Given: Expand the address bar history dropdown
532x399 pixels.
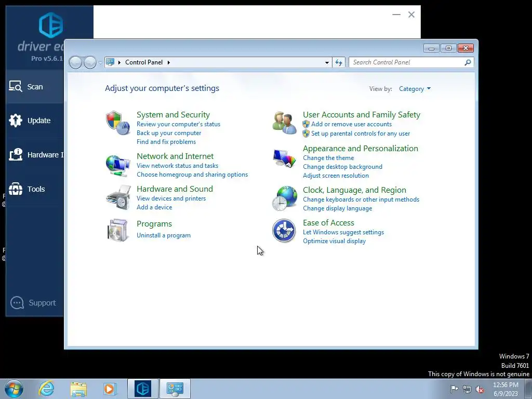Looking at the screenshot, I should [x=327, y=62].
